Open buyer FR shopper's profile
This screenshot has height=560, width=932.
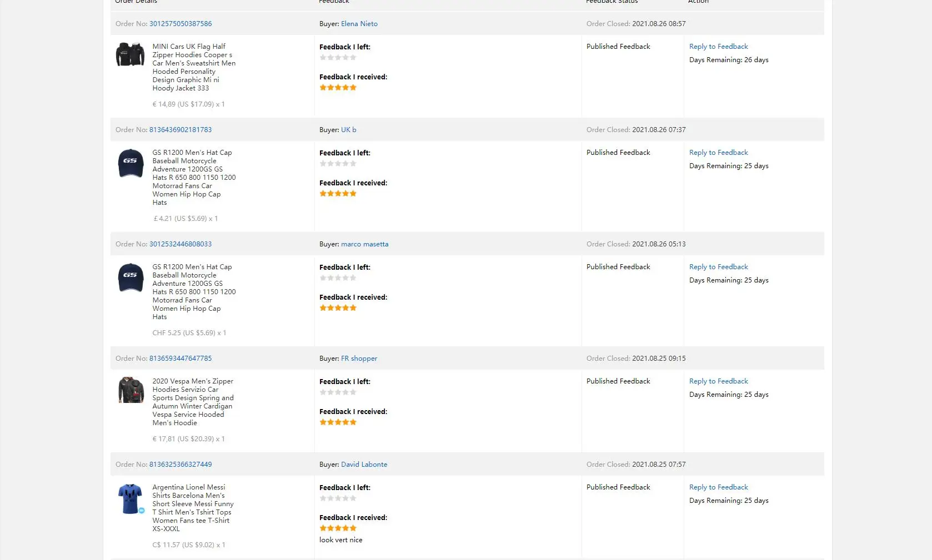click(359, 359)
